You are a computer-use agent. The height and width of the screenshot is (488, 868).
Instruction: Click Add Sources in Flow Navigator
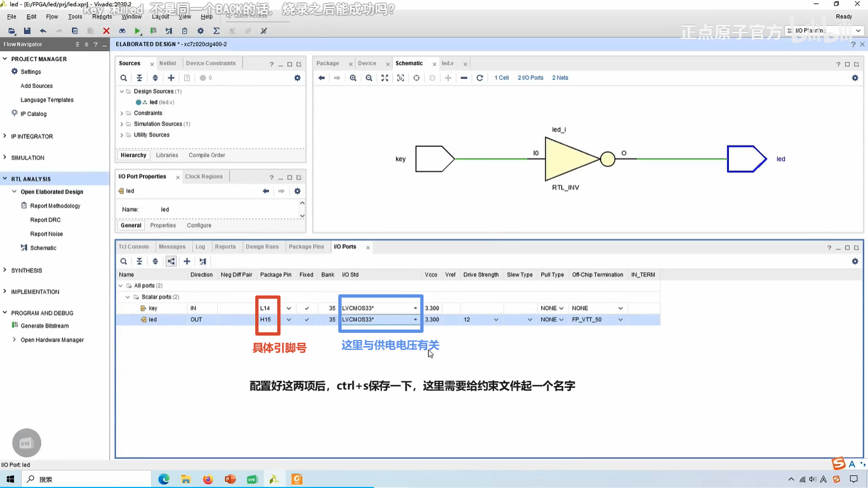pos(37,86)
